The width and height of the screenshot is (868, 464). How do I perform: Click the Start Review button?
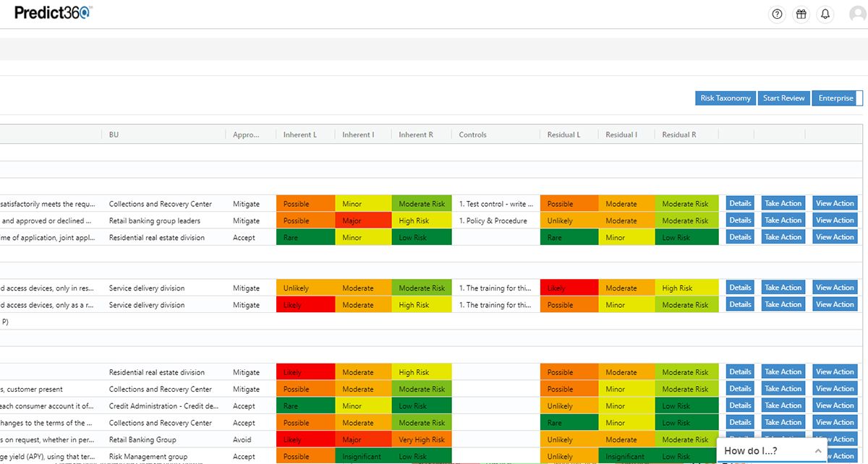tap(783, 98)
